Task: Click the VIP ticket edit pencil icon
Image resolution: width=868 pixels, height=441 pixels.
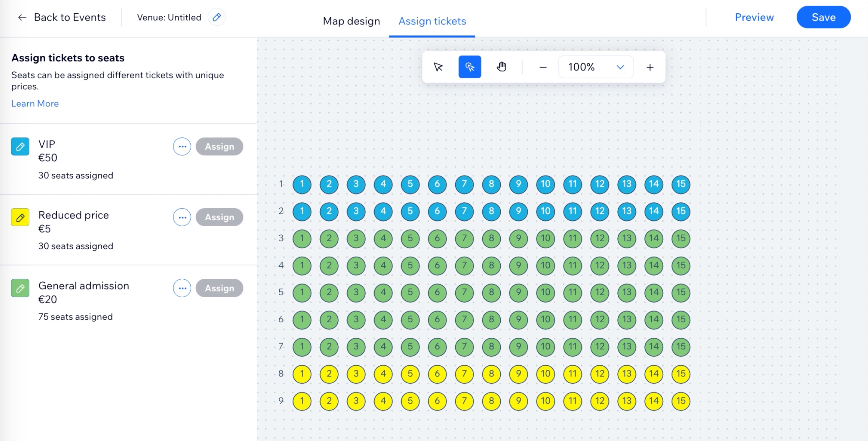Action: pyautogui.click(x=21, y=146)
